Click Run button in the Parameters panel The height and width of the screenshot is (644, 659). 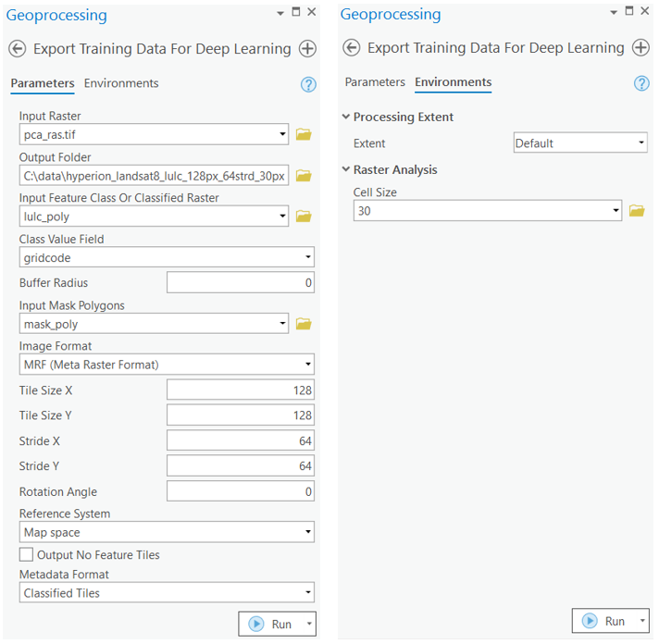270,625
